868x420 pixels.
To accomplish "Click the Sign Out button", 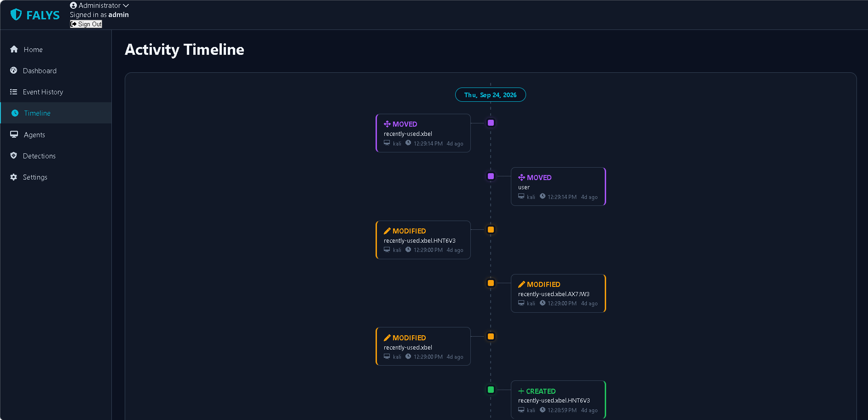I will [86, 24].
